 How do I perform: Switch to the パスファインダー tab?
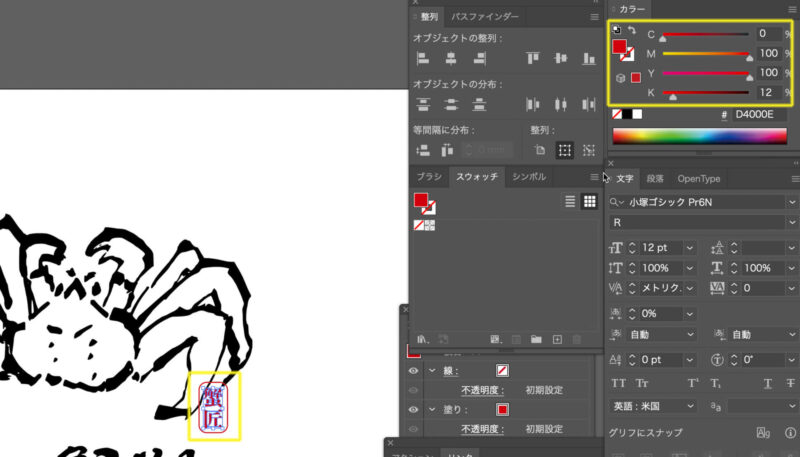pyautogui.click(x=485, y=17)
